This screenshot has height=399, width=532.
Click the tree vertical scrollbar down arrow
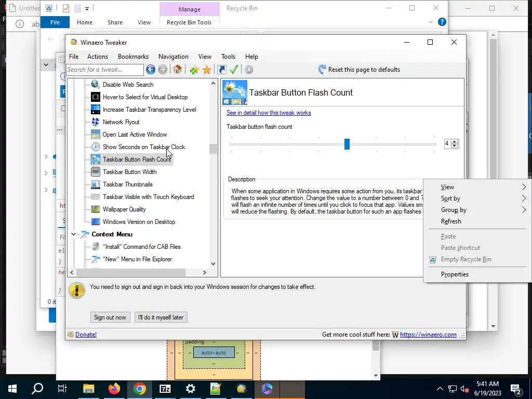tap(213, 263)
